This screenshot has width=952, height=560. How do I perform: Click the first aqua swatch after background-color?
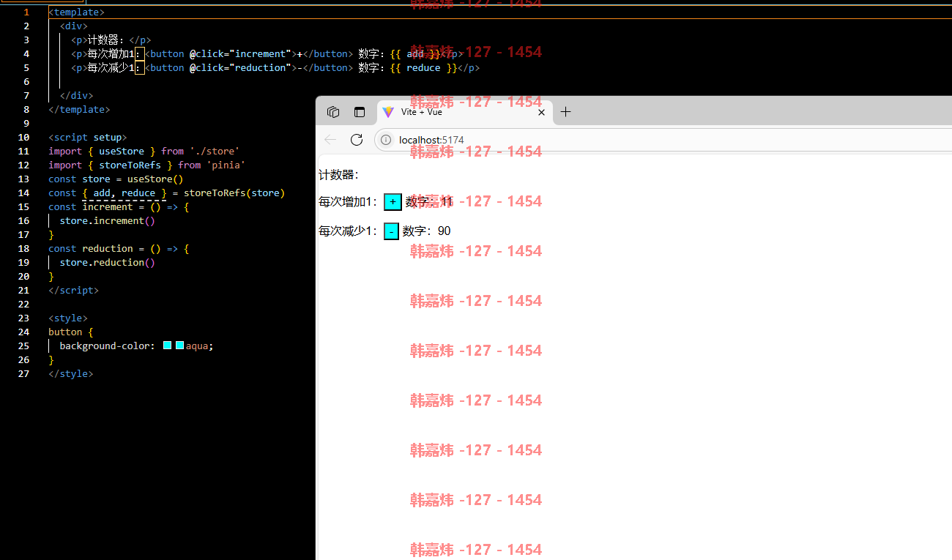click(167, 346)
